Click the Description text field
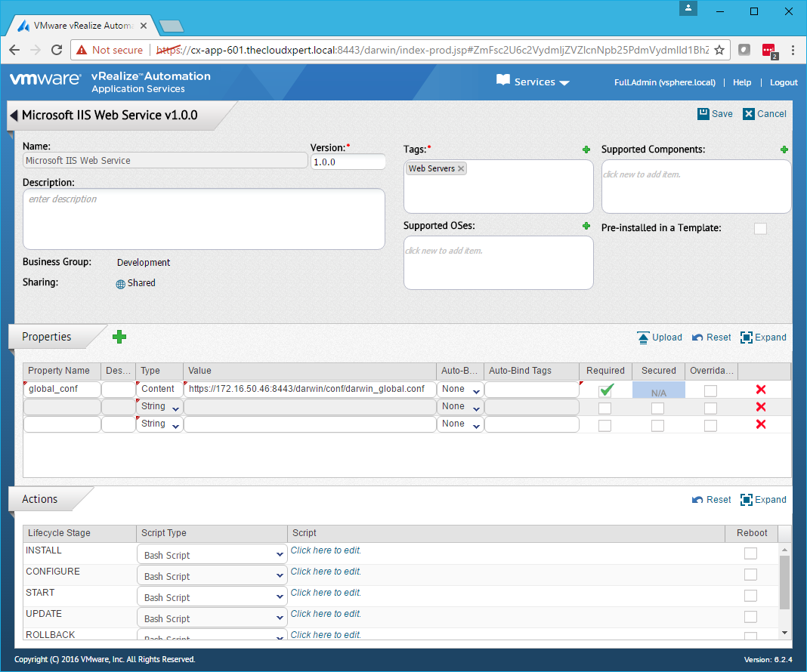This screenshot has height=672, width=807. 204,218
